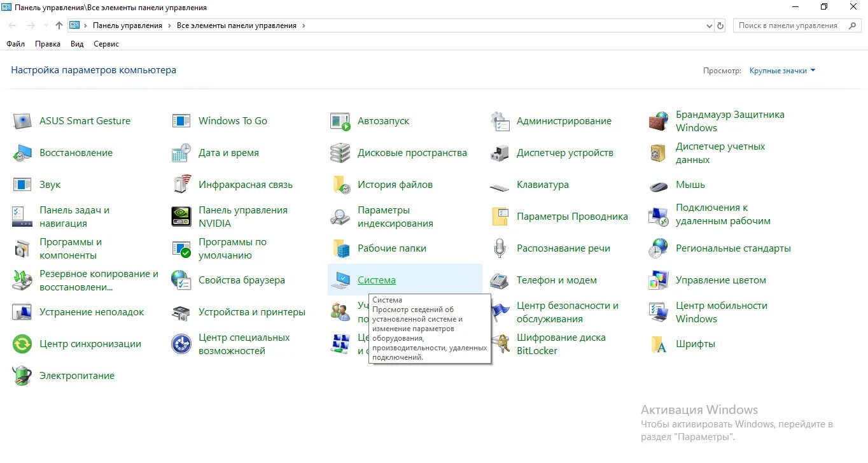
Task: Open the Параметры индексирования icon
Action: pos(340,217)
